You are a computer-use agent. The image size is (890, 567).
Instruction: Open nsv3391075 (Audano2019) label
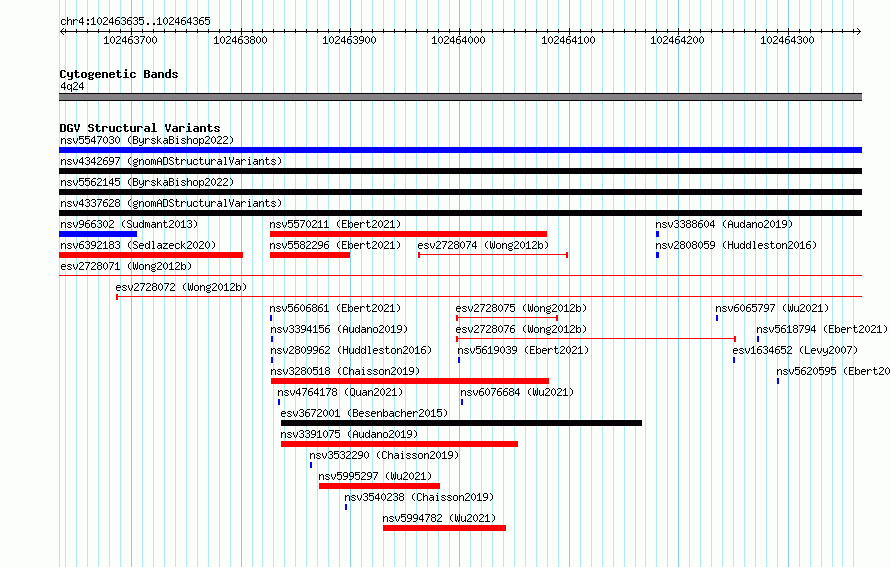coord(349,434)
